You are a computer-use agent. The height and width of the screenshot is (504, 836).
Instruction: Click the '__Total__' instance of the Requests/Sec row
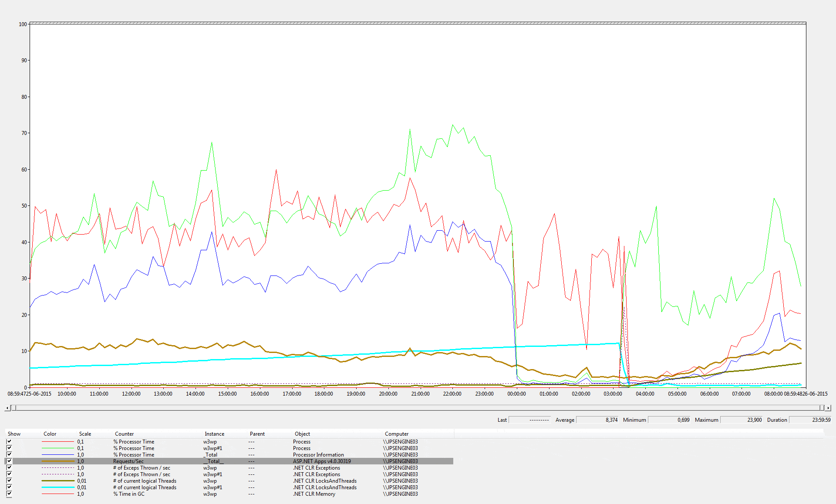click(213, 461)
